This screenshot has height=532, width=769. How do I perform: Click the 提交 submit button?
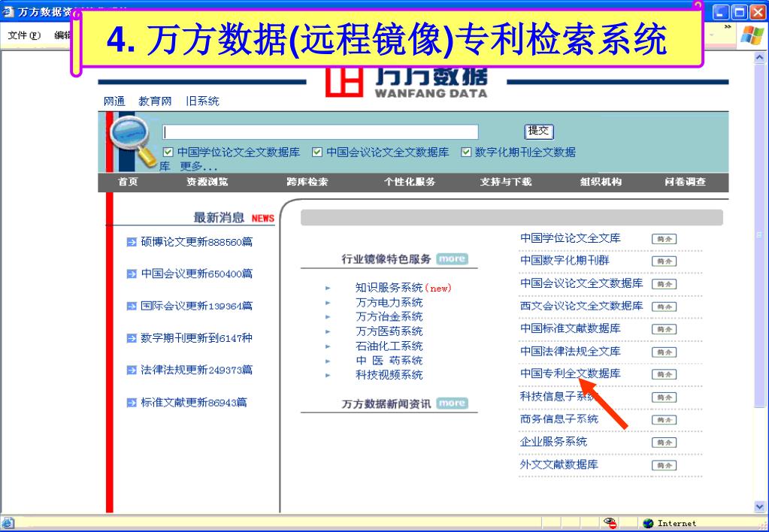click(x=538, y=131)
